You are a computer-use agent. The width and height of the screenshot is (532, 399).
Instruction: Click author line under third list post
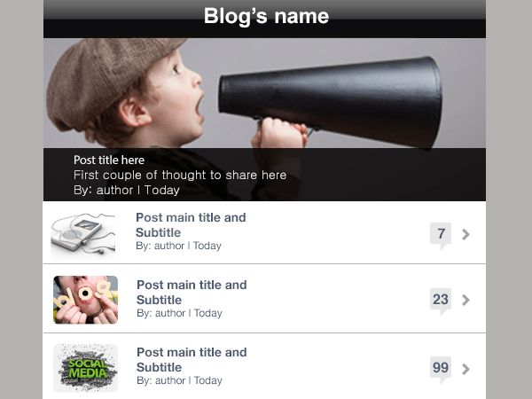(179, 380)
